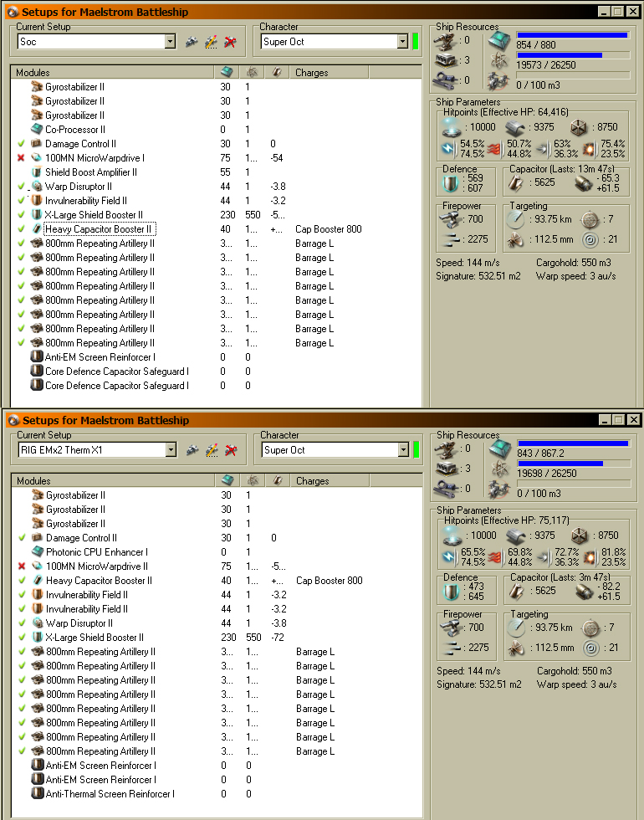This screenshot has width=644, height=820.
Task: Click armor hitpoints icon beside 9375 in Soc setup
Action: point(515,127)
